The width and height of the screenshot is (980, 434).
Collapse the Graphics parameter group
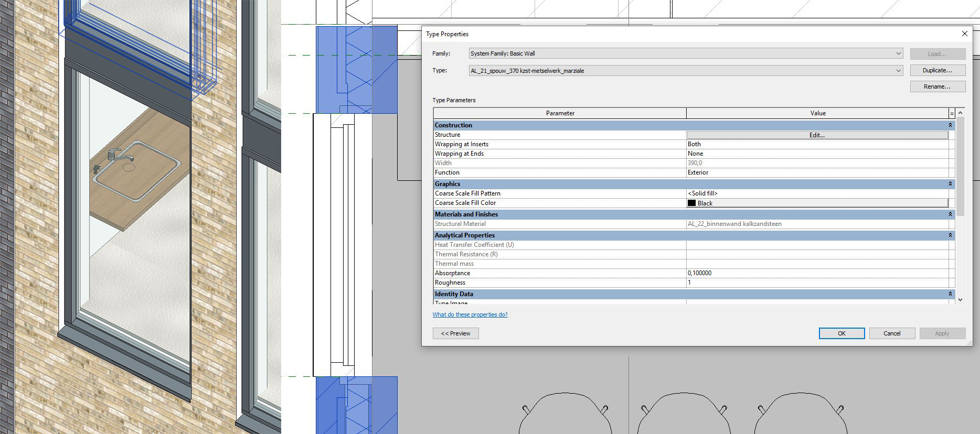(950, 184)
